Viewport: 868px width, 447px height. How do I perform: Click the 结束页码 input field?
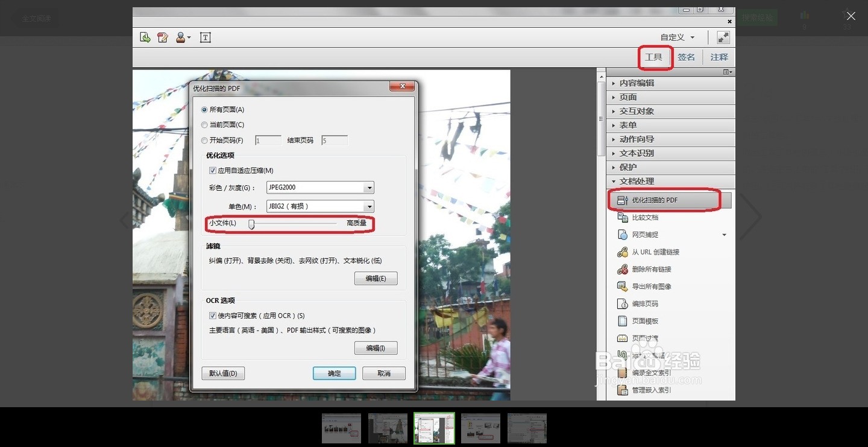click(x=335, y=141)
